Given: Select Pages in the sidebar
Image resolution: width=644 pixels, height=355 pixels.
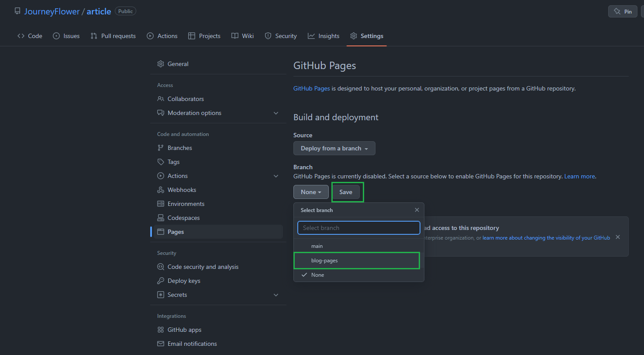Looking at the screenshot, I should tap(218, 232).
